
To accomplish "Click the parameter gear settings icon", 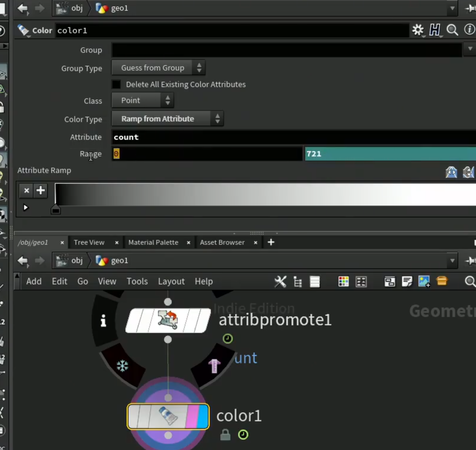I will (x=418, y=30).
